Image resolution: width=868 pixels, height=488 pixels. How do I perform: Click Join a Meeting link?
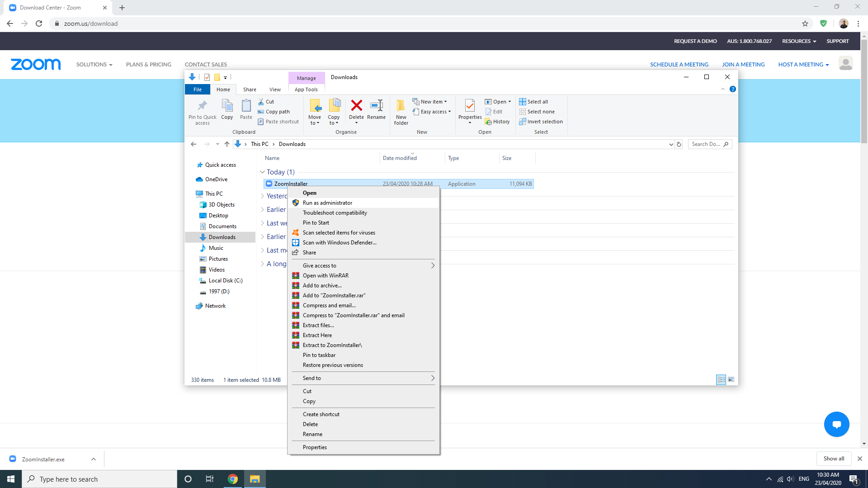pyautogui.click(x=743, y=65)
